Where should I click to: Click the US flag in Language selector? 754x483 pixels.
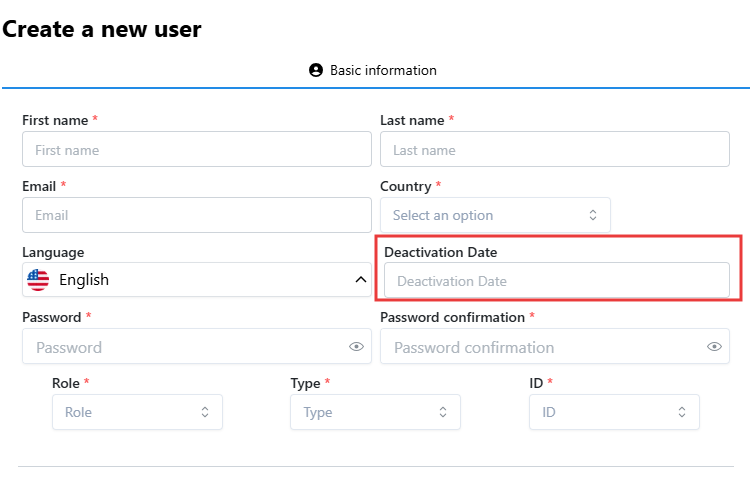coord(38,280)
